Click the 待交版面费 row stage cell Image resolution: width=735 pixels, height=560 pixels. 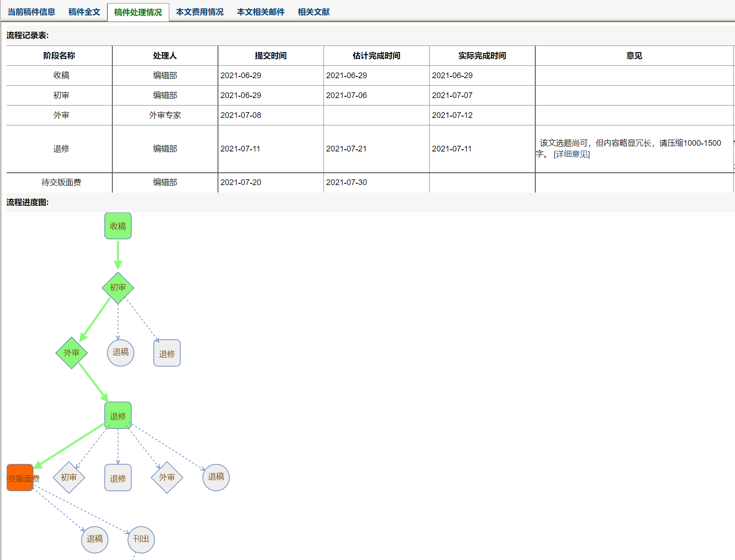tap(61, 182)
